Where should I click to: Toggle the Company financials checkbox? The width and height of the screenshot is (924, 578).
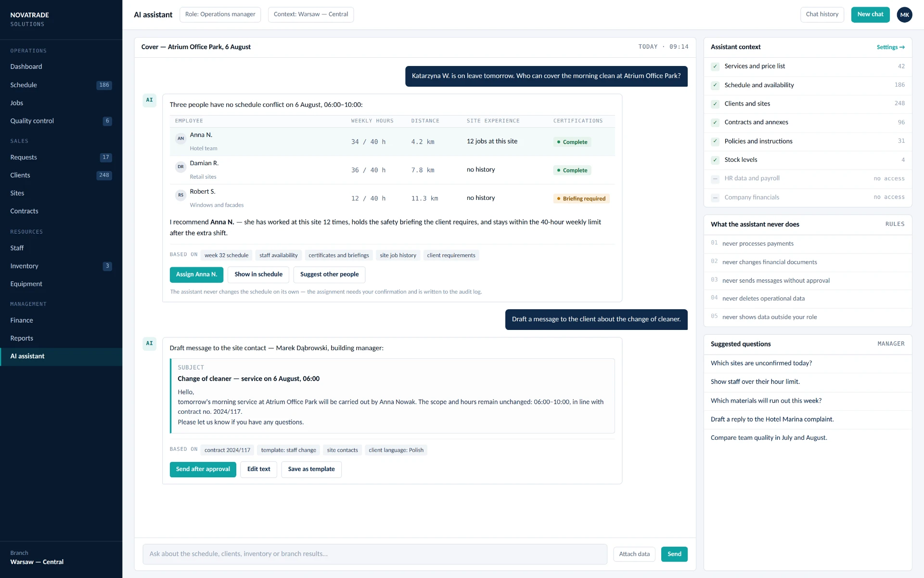[715, 197]
